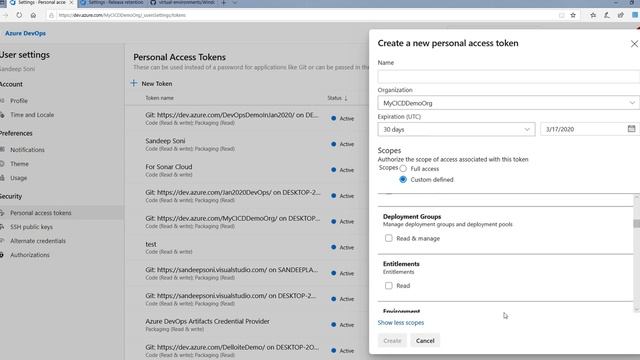
Task: Close the Create token panel with X
Action: [x=634, y=44]
